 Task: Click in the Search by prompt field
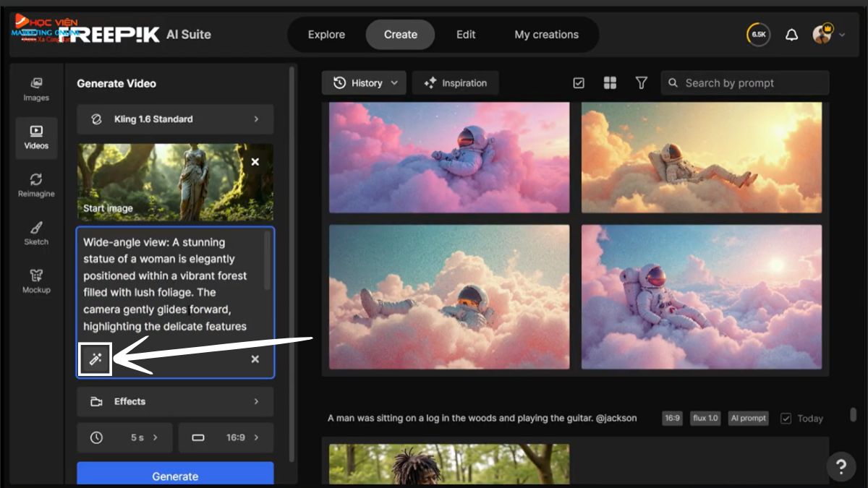(745, 83)
